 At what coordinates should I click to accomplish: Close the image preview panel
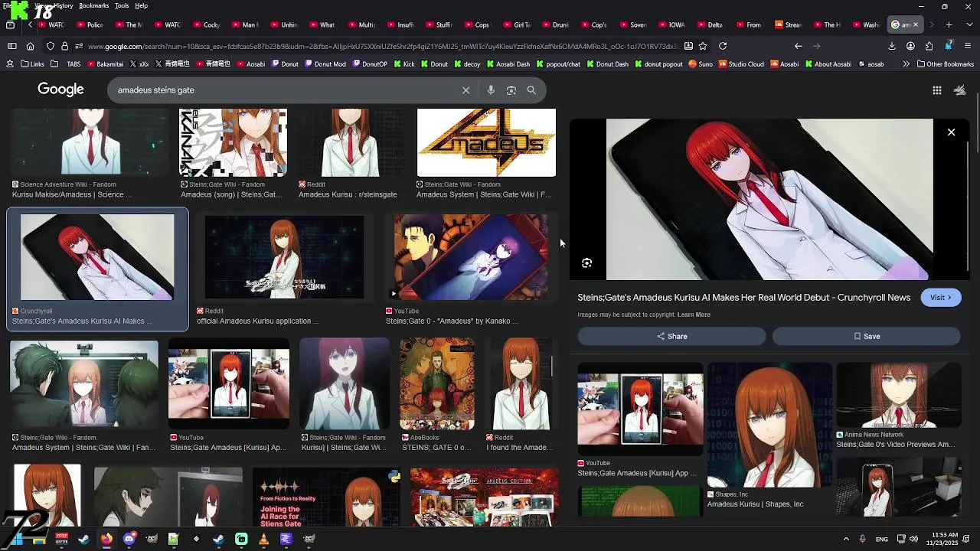point(951,132)
